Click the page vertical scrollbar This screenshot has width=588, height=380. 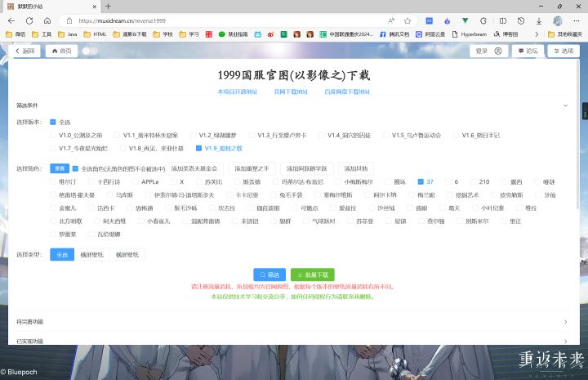pos(577,135)
